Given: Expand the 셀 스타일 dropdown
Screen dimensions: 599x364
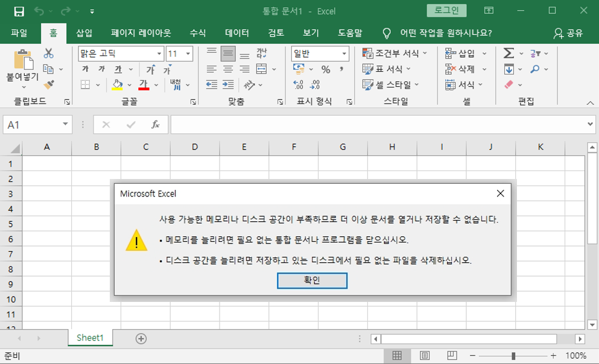Looking at the screenshot, I should pyautogui.click(x=417, y=85).
